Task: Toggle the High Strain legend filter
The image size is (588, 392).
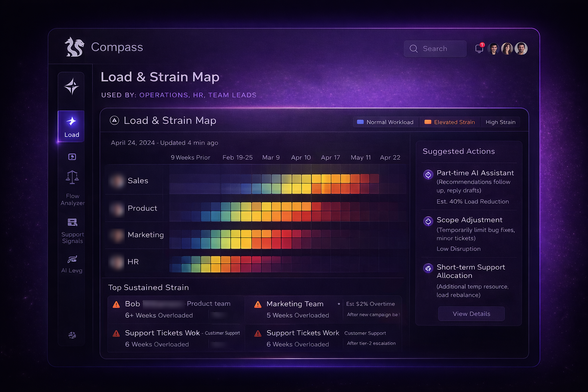Action: tap(500, 122)
